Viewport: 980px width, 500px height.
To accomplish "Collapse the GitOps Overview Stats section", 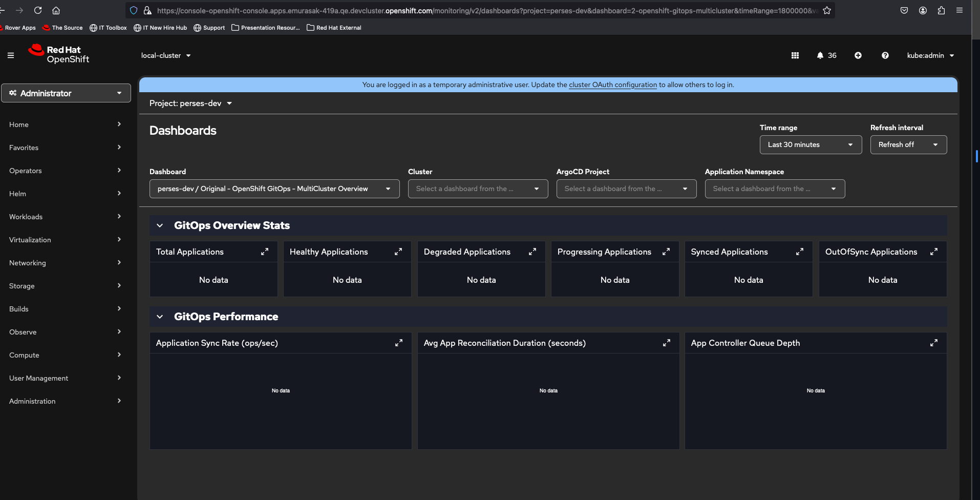I will [160, 225].
